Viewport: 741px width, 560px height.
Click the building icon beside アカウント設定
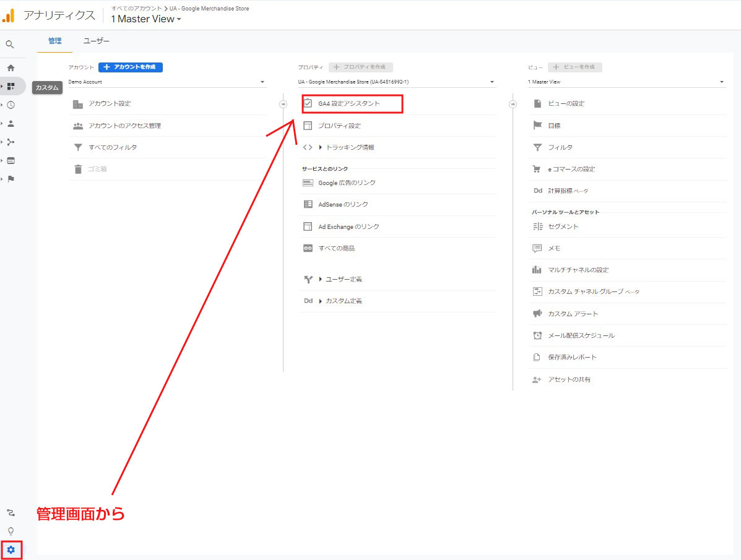coord(78,104)
